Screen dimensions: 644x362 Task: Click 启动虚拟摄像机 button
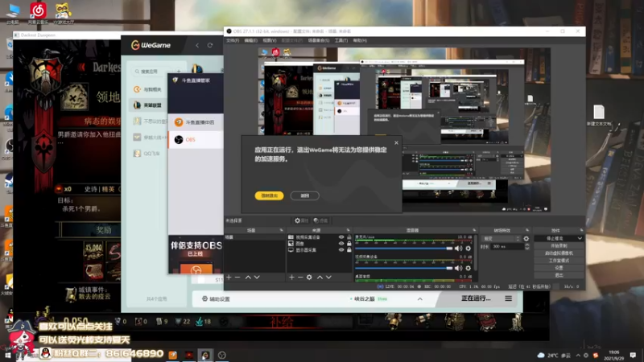coord(559,253)
